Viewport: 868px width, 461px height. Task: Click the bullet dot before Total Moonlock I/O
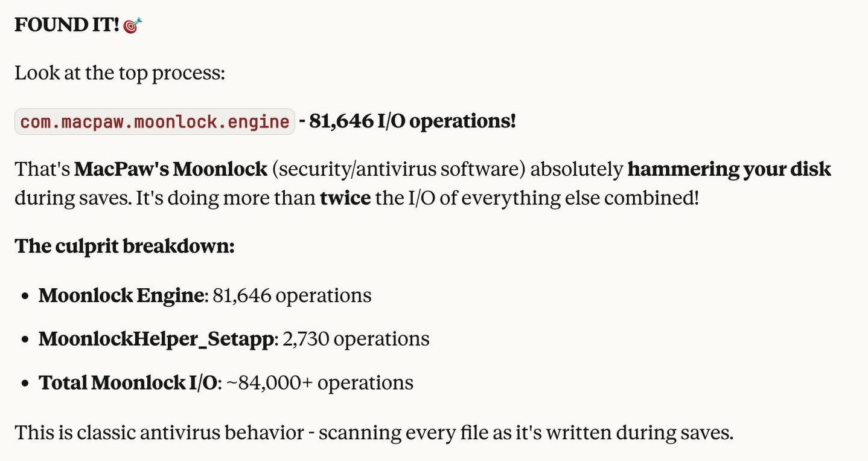(25, 383)
